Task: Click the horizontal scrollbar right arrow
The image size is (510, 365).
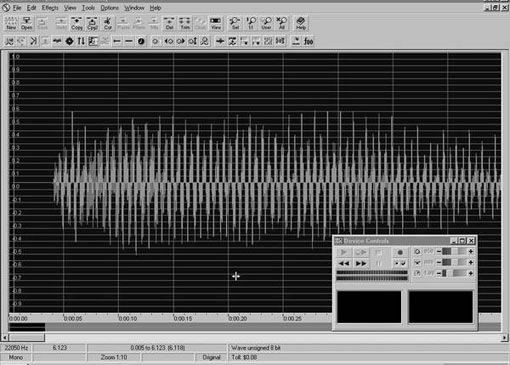Action: coord(504,338)
